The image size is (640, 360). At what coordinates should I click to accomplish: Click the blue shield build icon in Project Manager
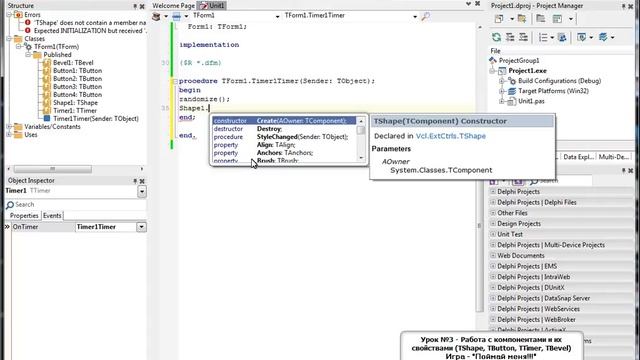(582, 37)
